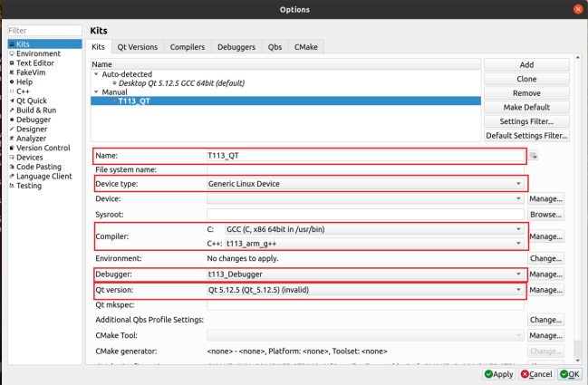Select the Kits category in sidebar
The image size is (588, 385).
[x=44, y=43]
